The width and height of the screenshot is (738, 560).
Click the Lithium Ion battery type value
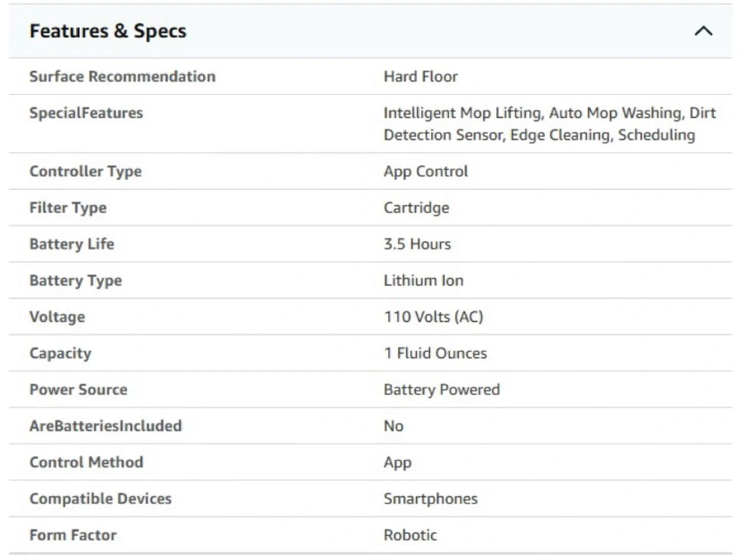click(423, 280)
